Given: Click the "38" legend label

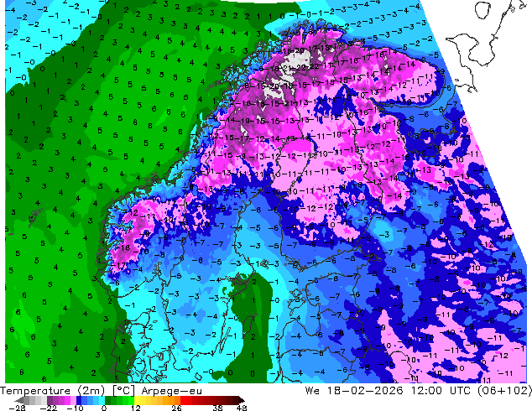Looking at the screenshot, I should 218,408.
